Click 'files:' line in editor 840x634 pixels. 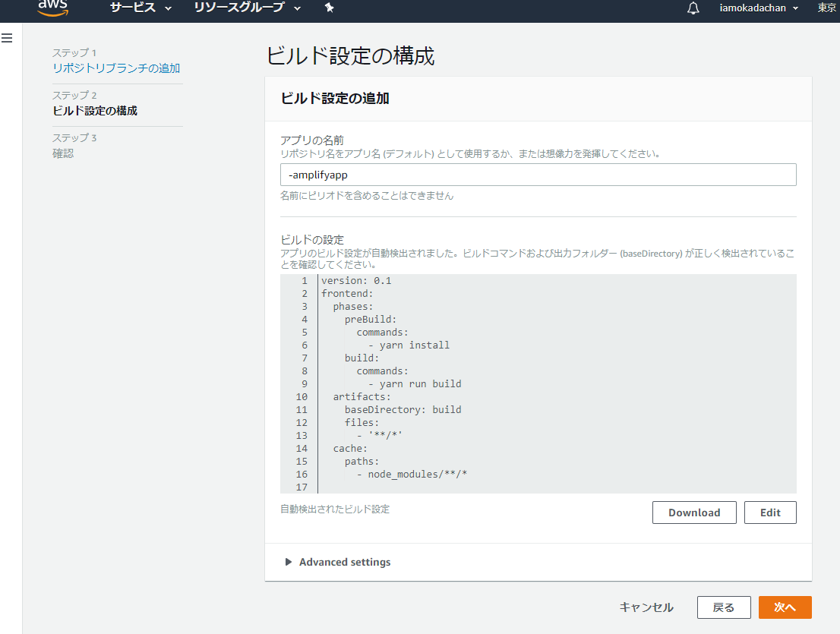pos(362,422)
